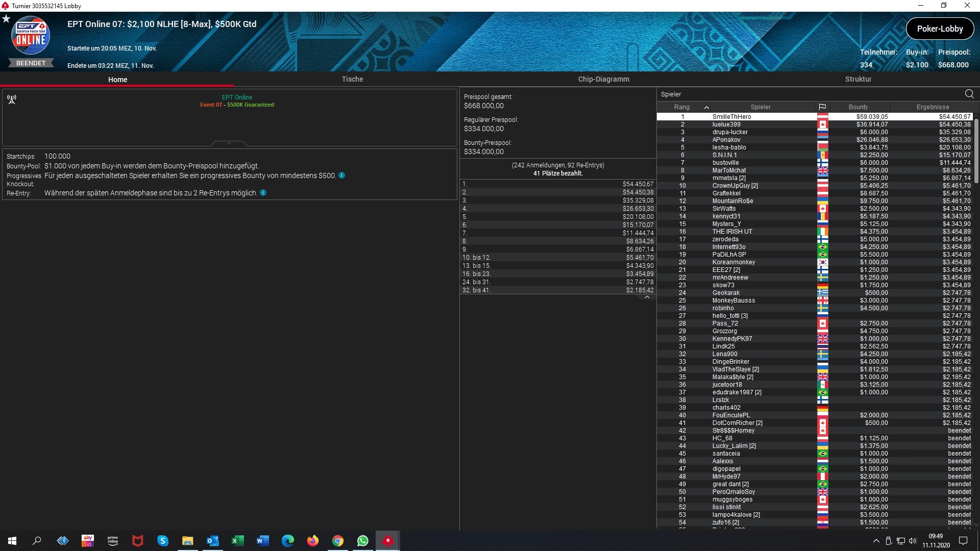Collapse the EPT Online banner panel
980x551 pixels.
pyautogui.click(x=229, y=144)
